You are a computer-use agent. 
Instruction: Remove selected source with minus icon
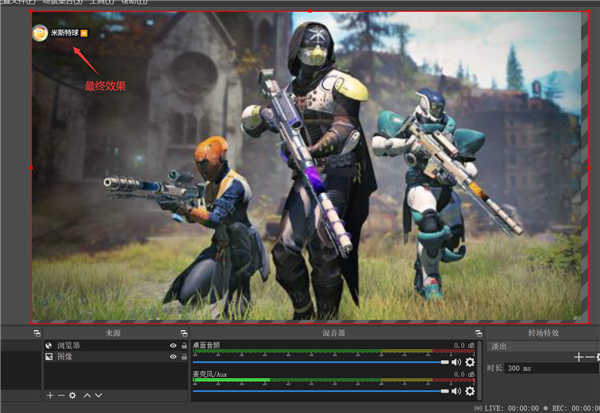(x=59, y=396)
